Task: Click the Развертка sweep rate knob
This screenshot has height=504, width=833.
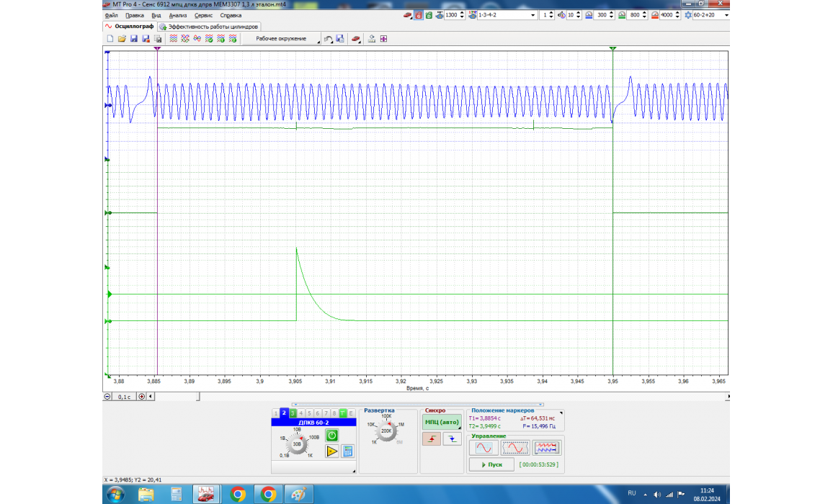Action: [387, 431]
